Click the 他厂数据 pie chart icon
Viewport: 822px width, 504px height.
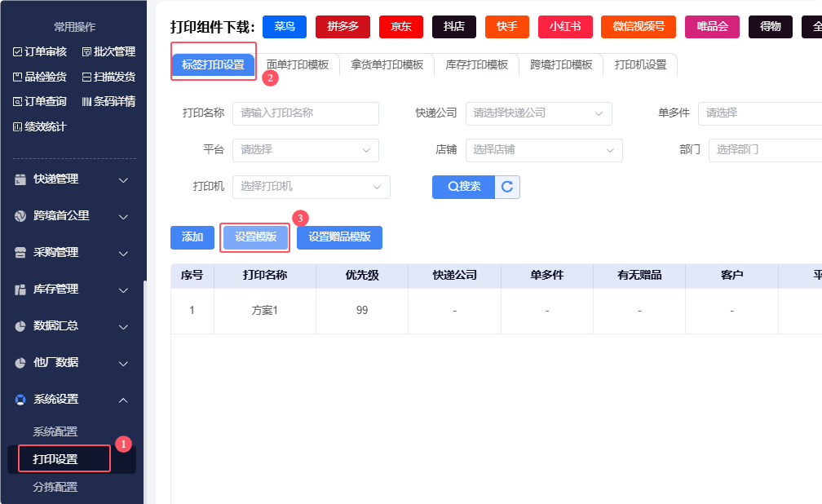[20, 363]
